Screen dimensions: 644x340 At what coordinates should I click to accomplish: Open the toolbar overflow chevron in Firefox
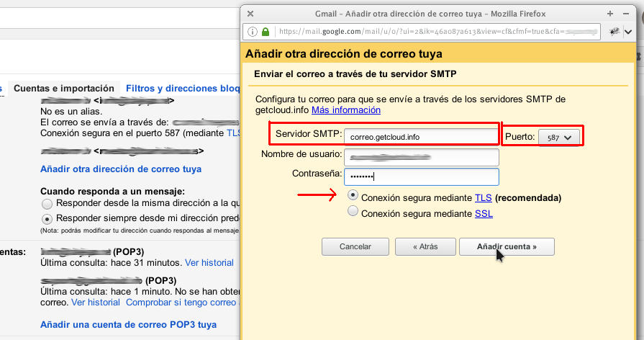tap(628, 32)
